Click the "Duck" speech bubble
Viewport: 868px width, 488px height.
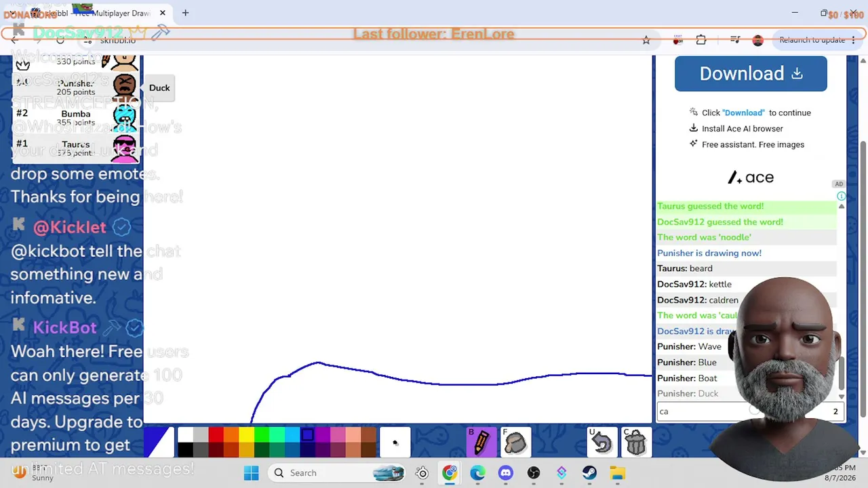click(x=159, y=87)
